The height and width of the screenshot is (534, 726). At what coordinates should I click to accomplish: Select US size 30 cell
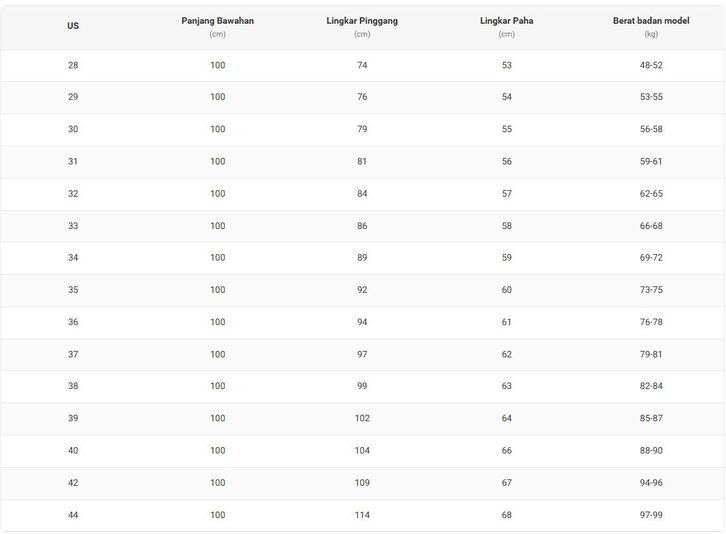(73, 129)
